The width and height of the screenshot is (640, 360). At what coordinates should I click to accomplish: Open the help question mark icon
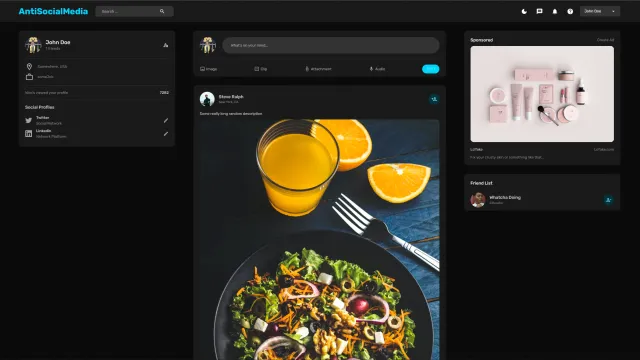[x=570, y=11]
